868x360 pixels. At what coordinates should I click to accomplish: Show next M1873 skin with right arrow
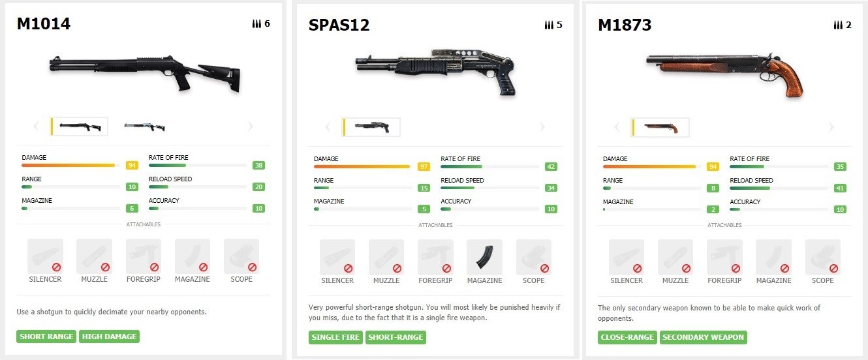pos(831,127)
